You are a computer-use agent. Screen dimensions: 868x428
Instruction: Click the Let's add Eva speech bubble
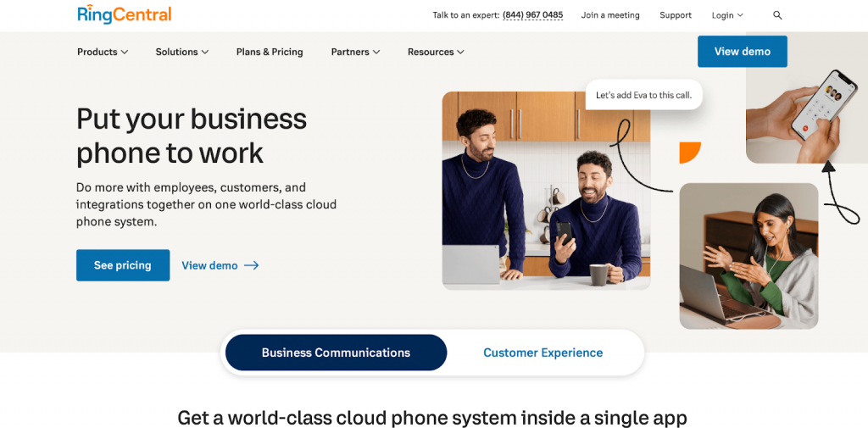(x=644, y=95)
